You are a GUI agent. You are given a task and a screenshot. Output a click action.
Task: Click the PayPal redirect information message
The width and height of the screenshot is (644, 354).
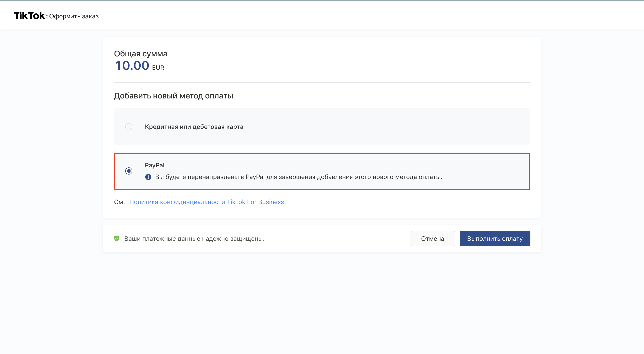coord(299,177)
